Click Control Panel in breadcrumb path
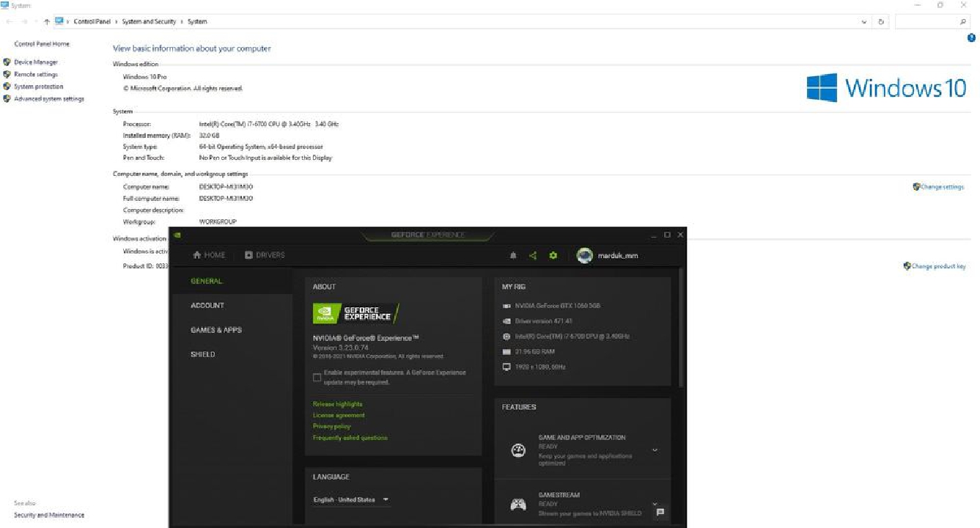The height and width of the screenshot is (528, 980). point(92,22)
